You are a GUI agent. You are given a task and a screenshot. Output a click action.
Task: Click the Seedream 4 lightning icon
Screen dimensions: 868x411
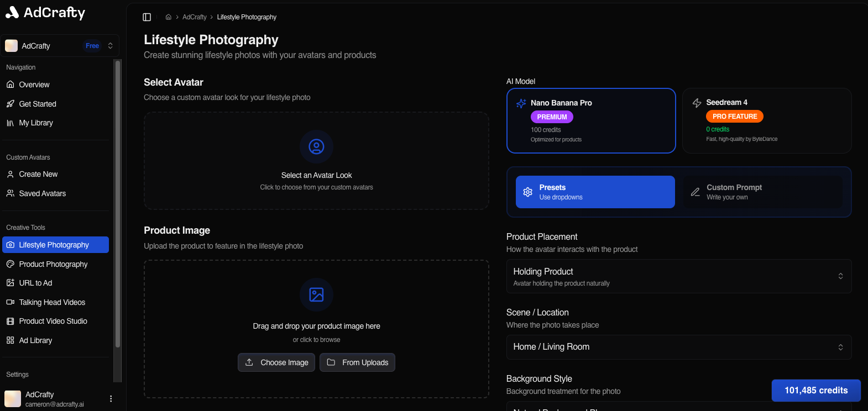pyautogui.click(x=697, y=103)
